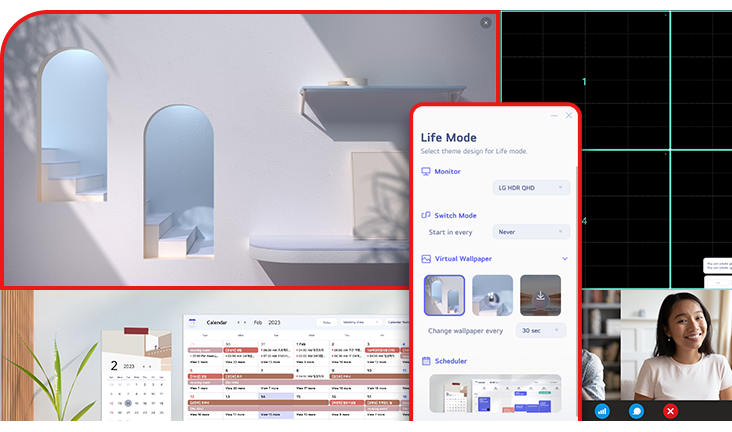Open the chat bubble in video call
Screen dimensions: 732x432
tap(636, 411)
